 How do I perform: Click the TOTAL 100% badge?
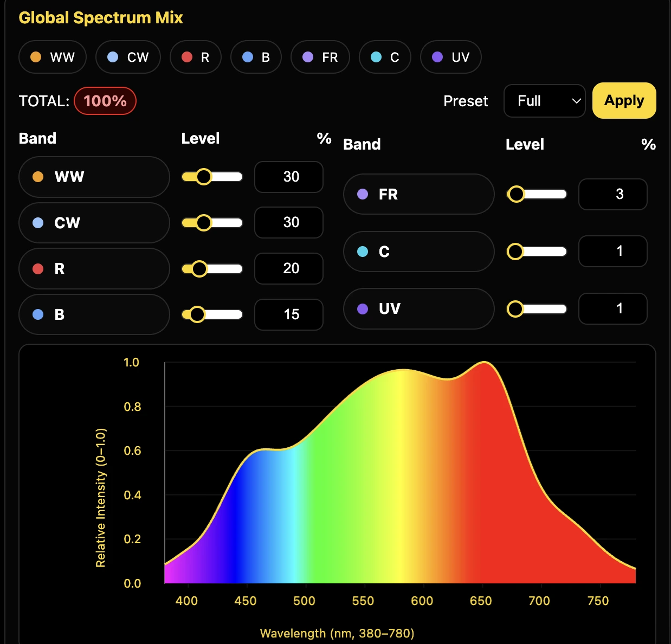pyautogui.click(x=105, y=101)
